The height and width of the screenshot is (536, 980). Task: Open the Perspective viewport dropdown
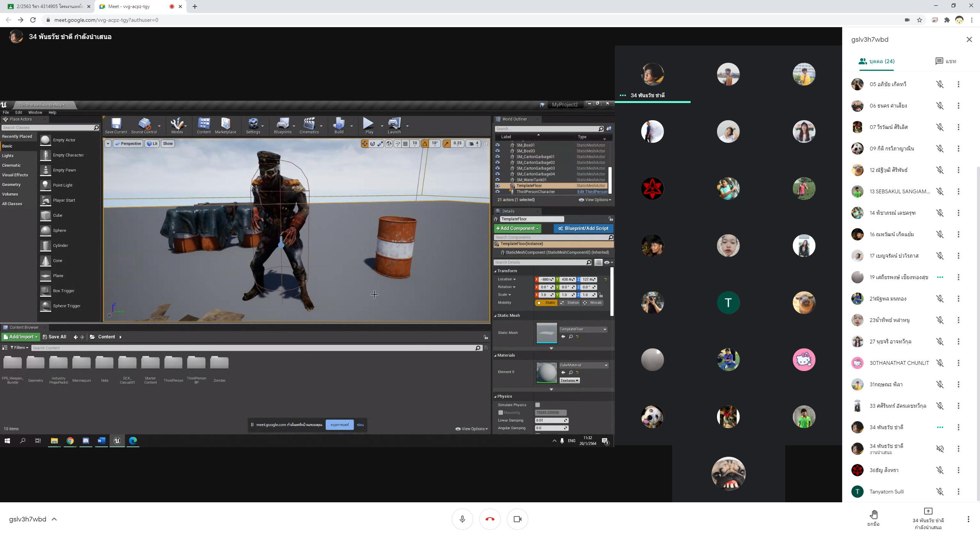pyautogui.click(x=128, y=144)
